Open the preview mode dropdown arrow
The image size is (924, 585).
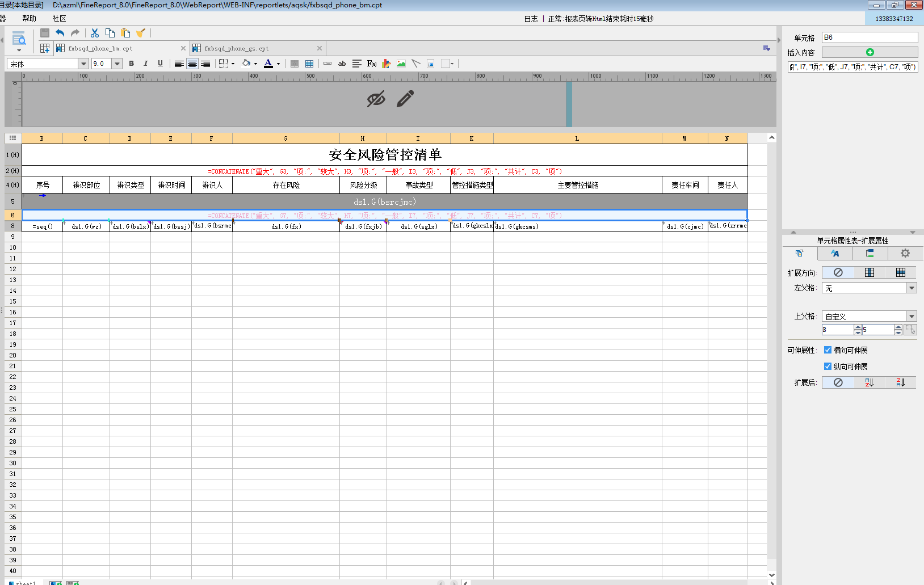point(19,50)
